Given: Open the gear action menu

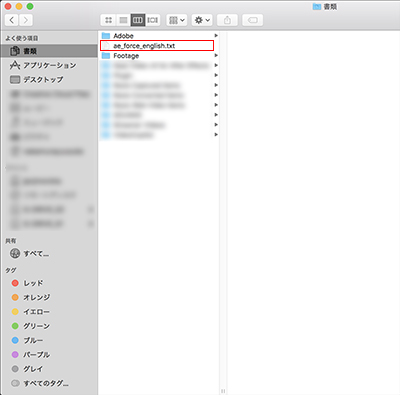Looking at the screenshot, I should (x=202, y=20).
